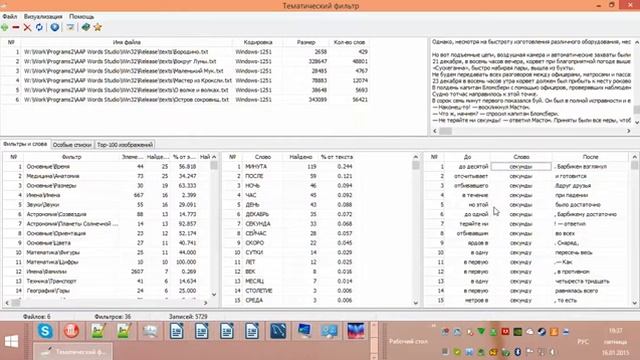The height and width of the screenshot is (360, 640).
Task: Select the context row 'до десятой секунды'
Action: click(x=527, y=167)
